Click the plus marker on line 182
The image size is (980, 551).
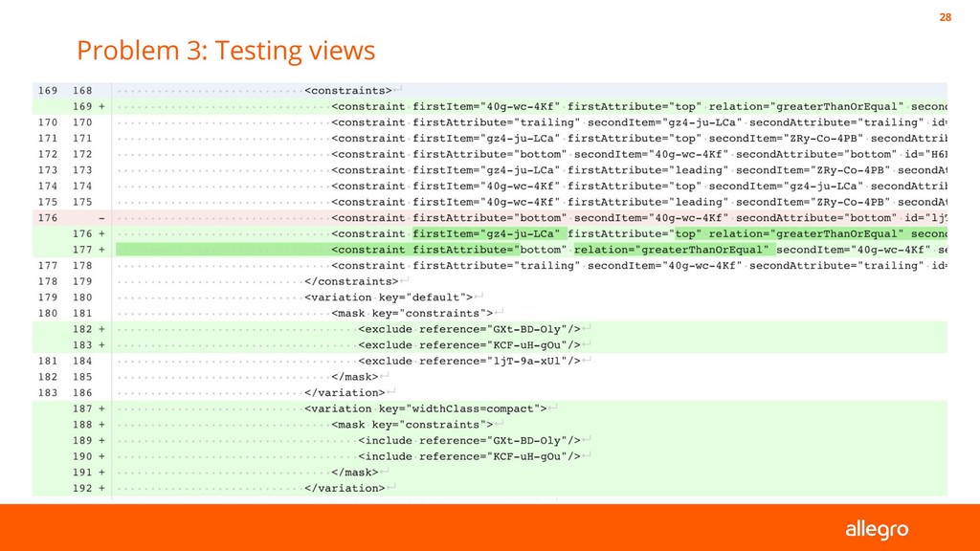(101, 329)
